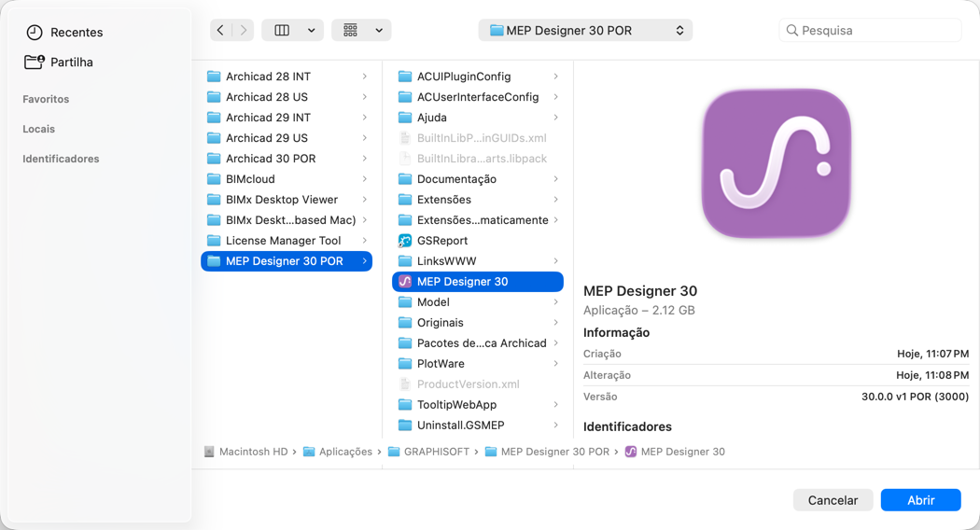Select the Archicad 29 US folder
Viewport: 980px width, 530px height.
click(x=287, y=137)
